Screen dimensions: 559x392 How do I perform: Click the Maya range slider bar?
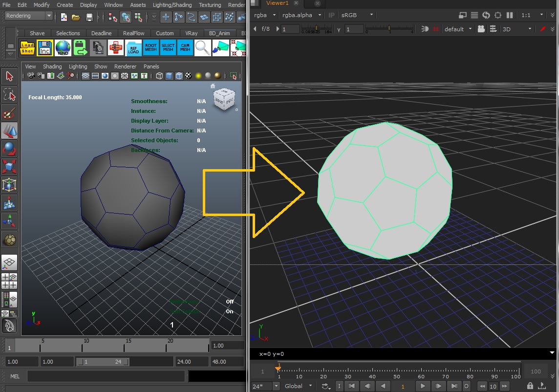click(102, 362)
